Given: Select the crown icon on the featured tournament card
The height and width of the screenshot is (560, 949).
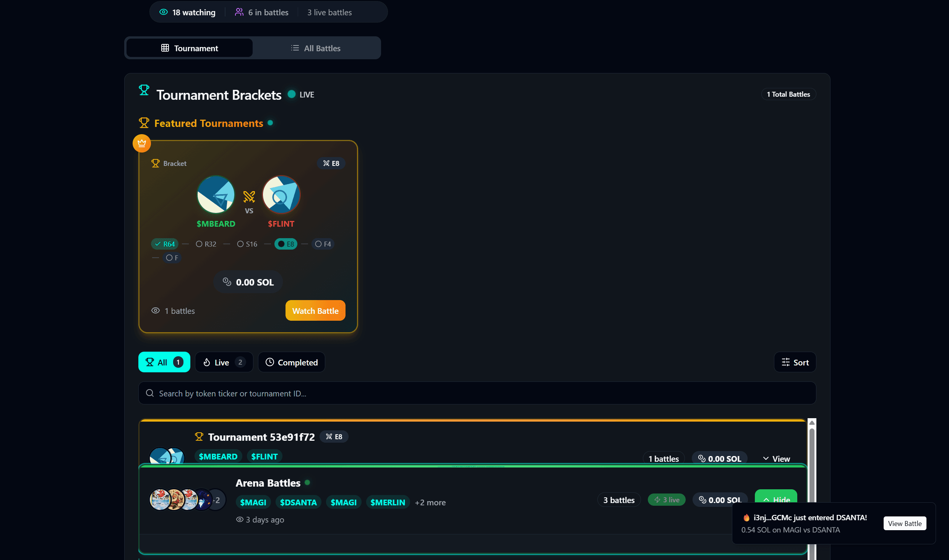Looking at the screenshot, I should (x=141, y=143).
